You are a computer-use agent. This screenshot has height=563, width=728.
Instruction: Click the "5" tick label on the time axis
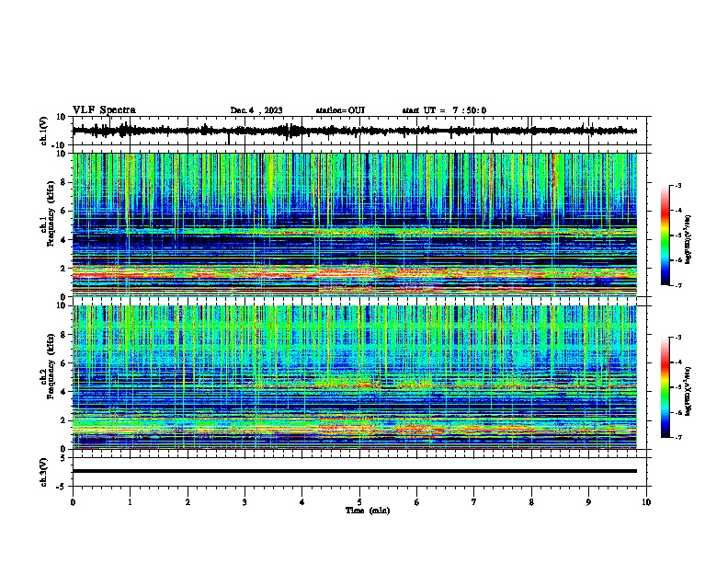(x=359, y=502)
